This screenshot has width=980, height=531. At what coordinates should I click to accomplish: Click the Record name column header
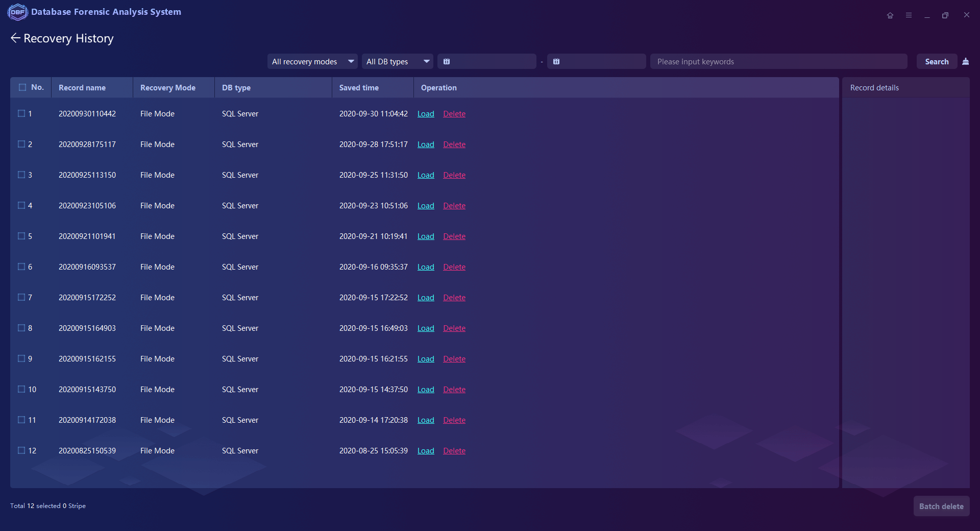coord(82,88)
